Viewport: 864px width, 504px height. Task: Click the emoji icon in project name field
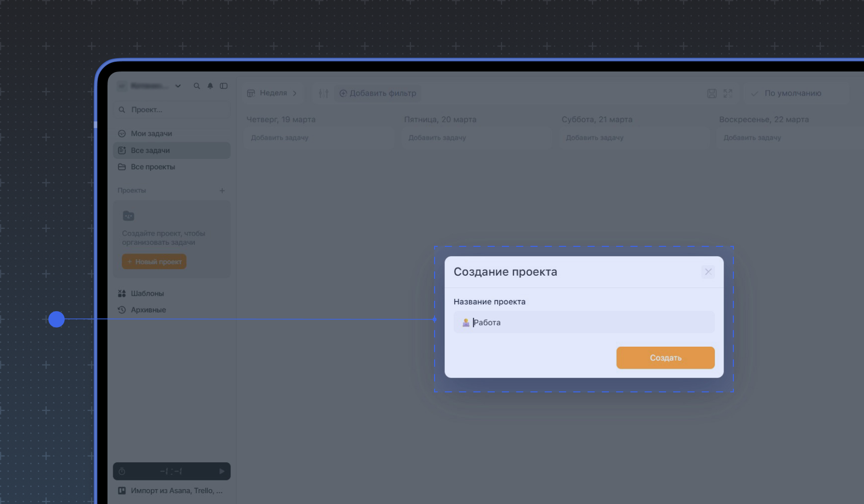pyautogui.click(x=465, y=322)
